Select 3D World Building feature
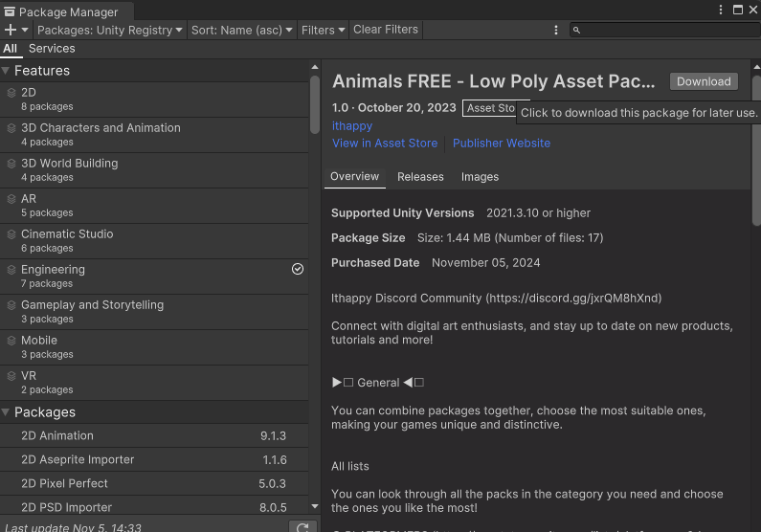The width and height of the screenshot is (761, 532). [x=154, y=170]
